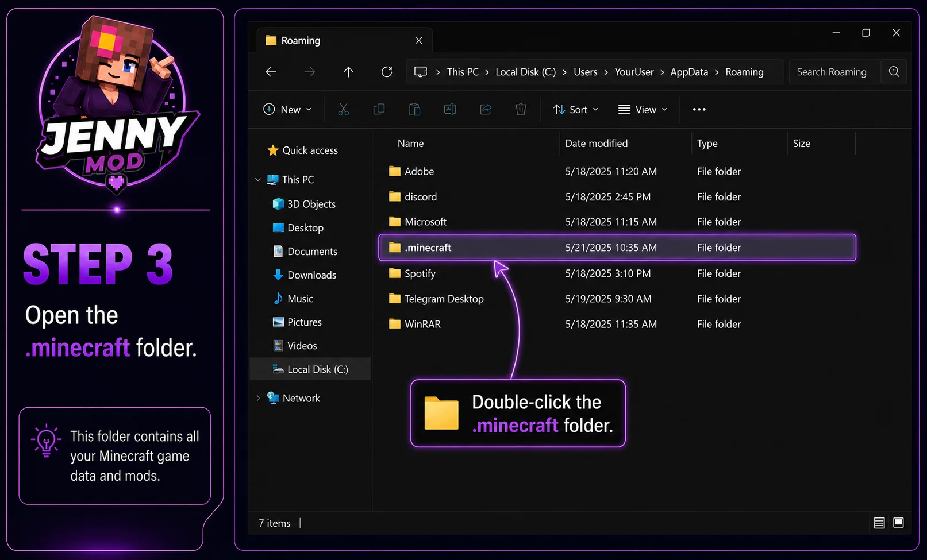This screenshot has width=927, height=560.
Task: Open the View dropdown menu
Action: (x=643, y=109)
